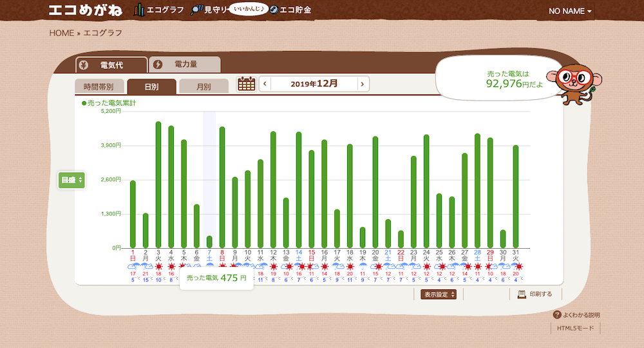Select the 時間帯別 hourly tab
This screenshot has height=348, width=644.
pos(99,86)
